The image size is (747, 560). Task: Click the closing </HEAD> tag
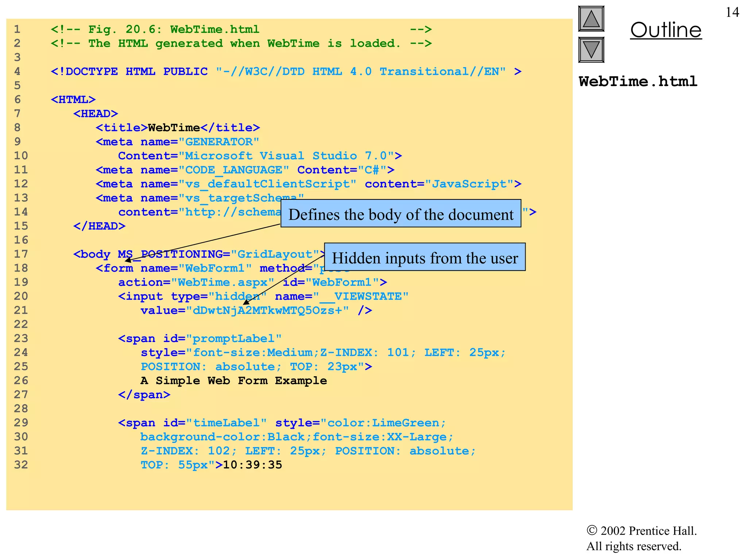[99, 226]
